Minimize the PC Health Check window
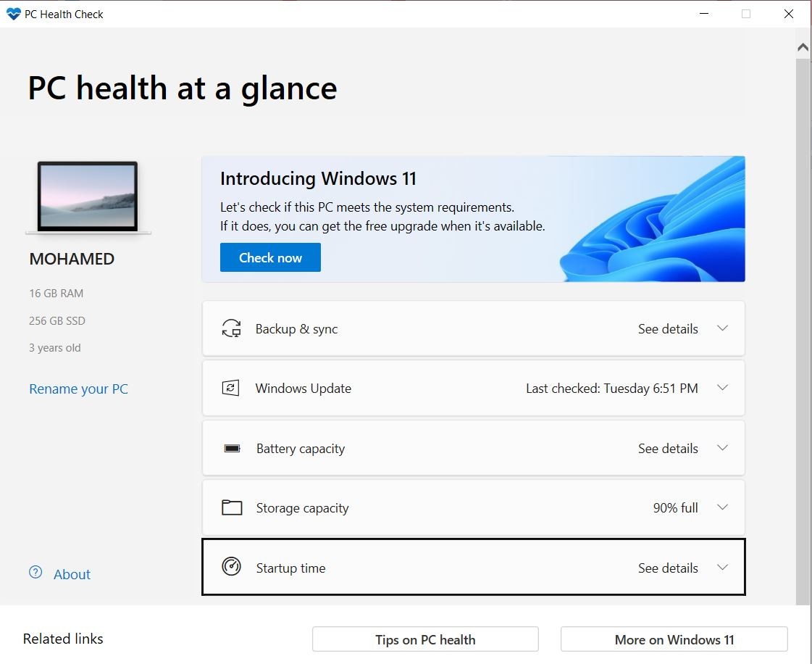The image size is (812, 664). point(704,14)
